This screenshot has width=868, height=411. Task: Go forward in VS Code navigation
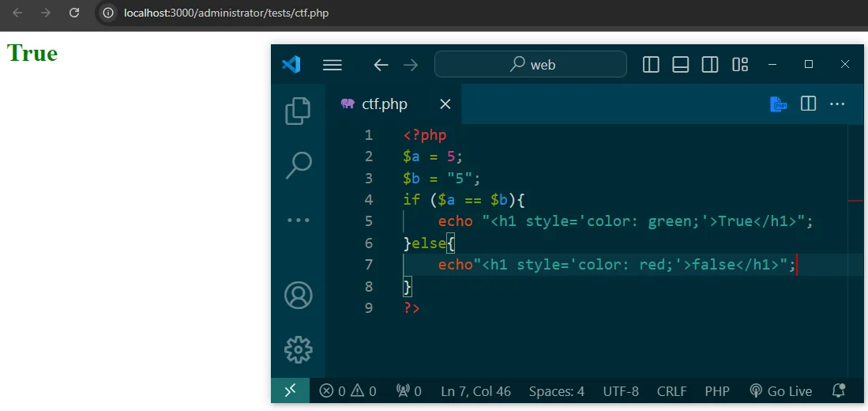(x=411, y=65)
